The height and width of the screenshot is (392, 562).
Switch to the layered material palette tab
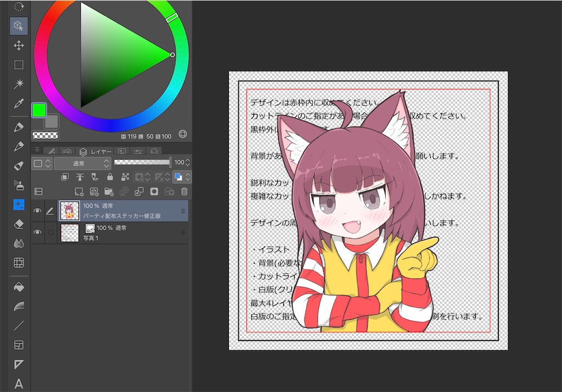154,151
